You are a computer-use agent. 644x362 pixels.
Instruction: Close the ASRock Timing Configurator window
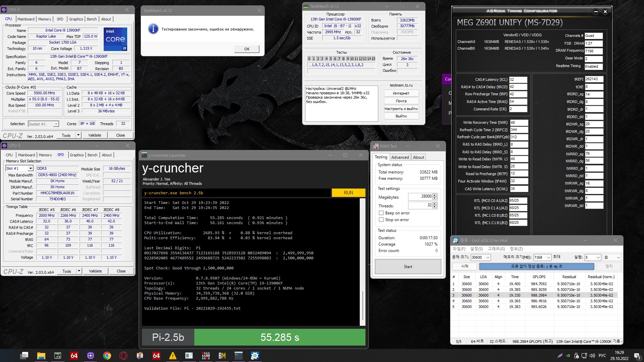605,11
